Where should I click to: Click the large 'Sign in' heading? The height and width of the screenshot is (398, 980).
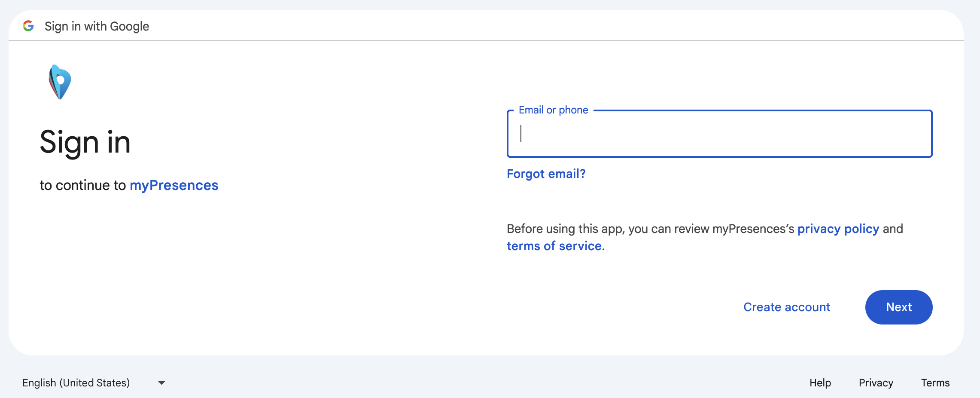coord(85,142)
